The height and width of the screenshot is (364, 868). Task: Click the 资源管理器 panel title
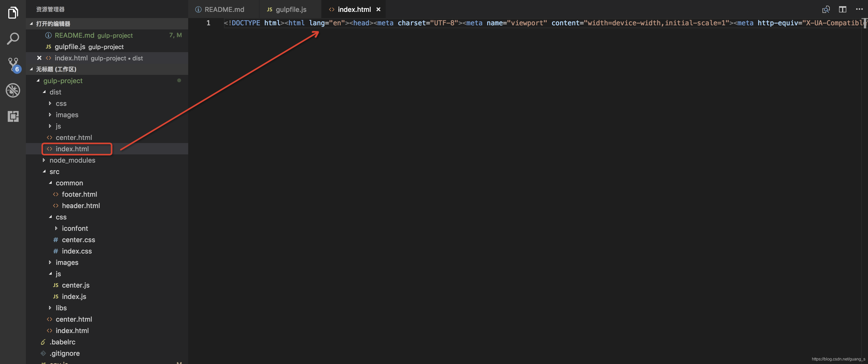tap(50, 9)
